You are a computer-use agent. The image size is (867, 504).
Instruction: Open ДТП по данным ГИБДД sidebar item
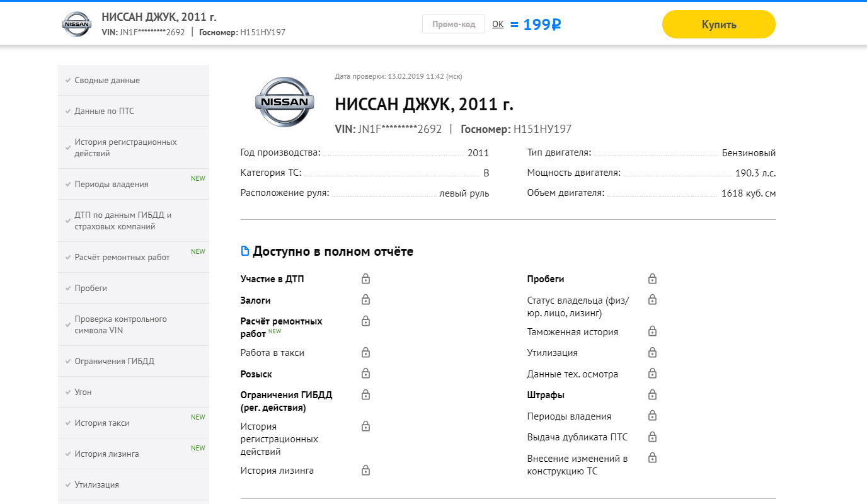tap(134, 220)
